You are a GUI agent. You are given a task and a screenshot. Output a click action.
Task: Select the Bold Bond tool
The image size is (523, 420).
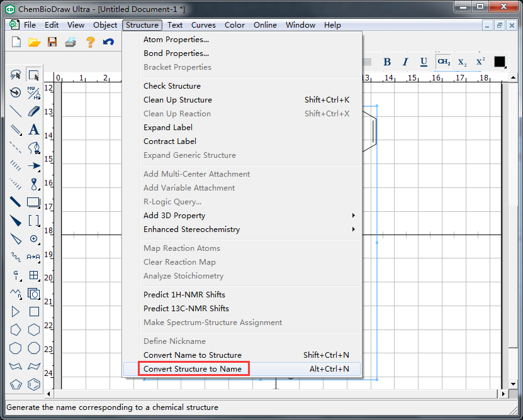pos(15,202)
